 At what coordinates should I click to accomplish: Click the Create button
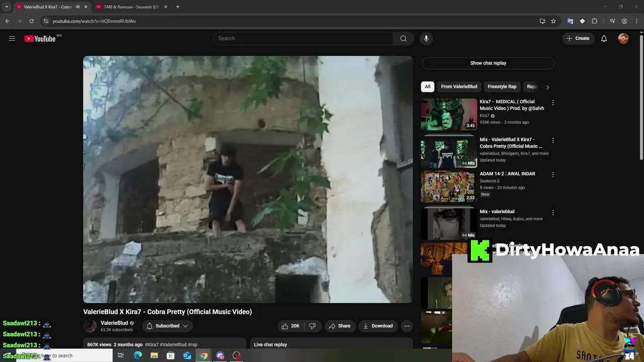[578, 38]
